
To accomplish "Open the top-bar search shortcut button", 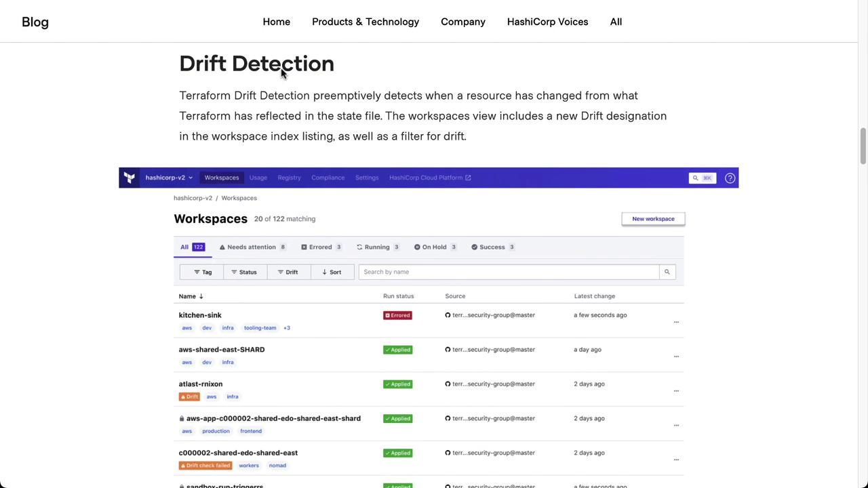I will pos(702,178).
